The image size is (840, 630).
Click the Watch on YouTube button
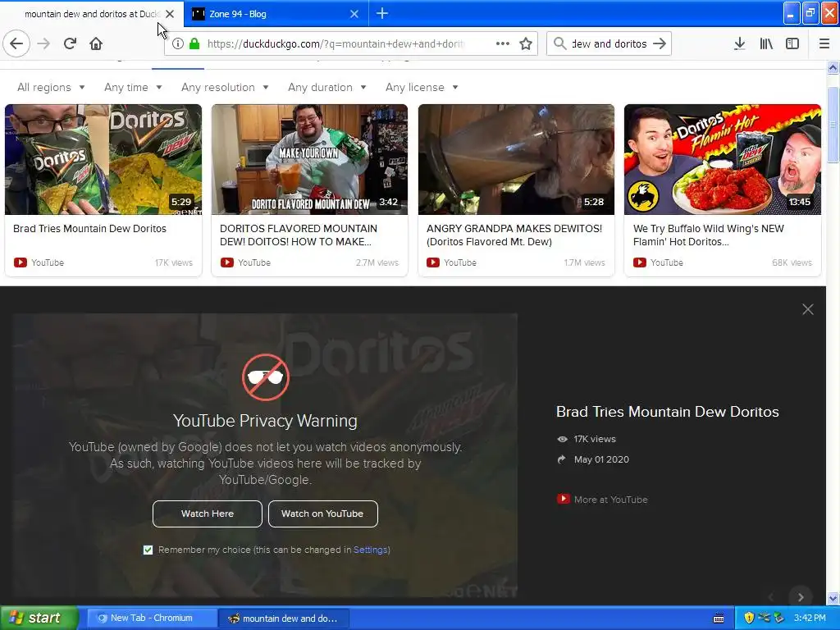point(322,514)
